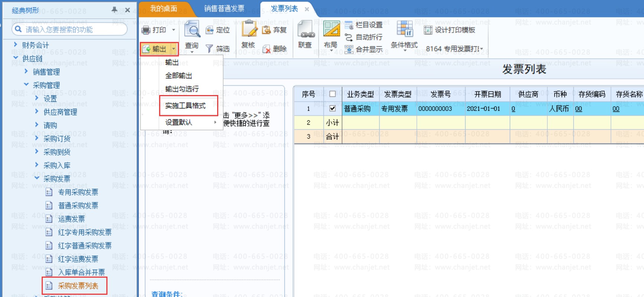Screen dimensions: 644x297
Task: Click the Export (输出) toolbar icon
Action: pyautogui.click(x=147, y=49)
